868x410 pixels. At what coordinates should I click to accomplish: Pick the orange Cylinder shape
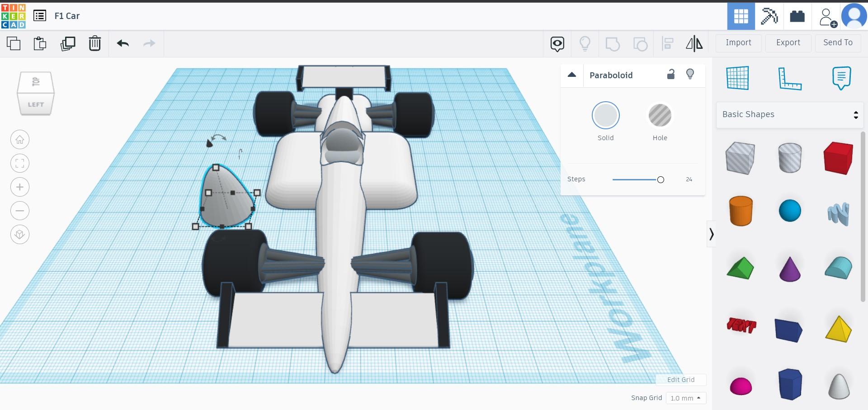click(741, 211)
